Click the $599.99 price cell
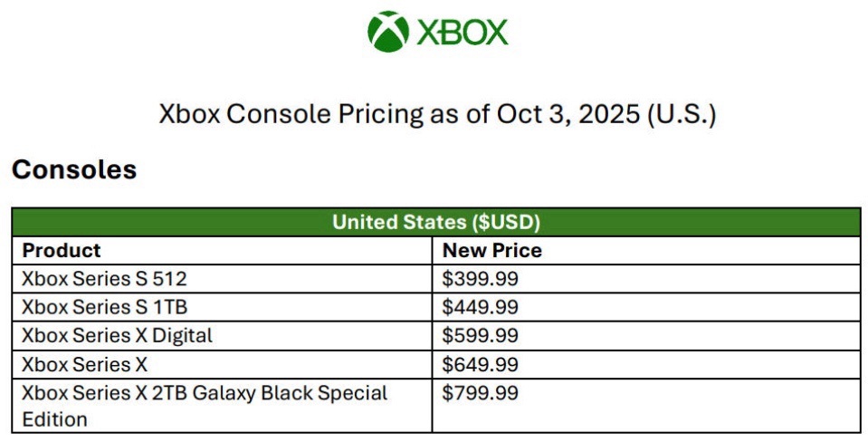868x442 pixels. click(646, 336)
